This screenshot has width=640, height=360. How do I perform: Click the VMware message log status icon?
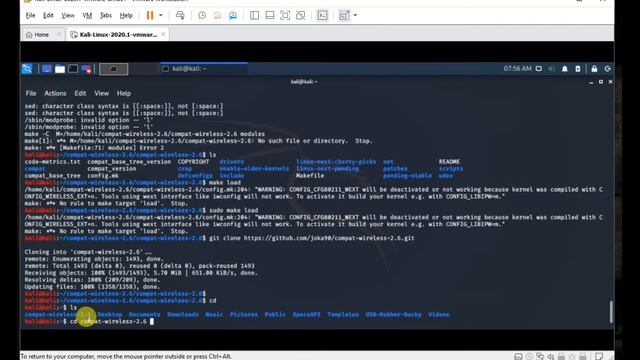coord(599,356)
